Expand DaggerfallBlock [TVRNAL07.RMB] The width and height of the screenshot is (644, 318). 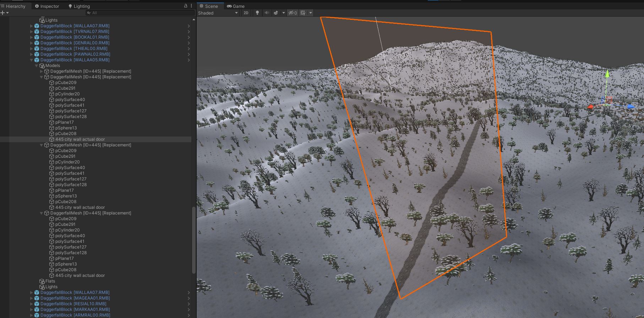pos(31,32)
